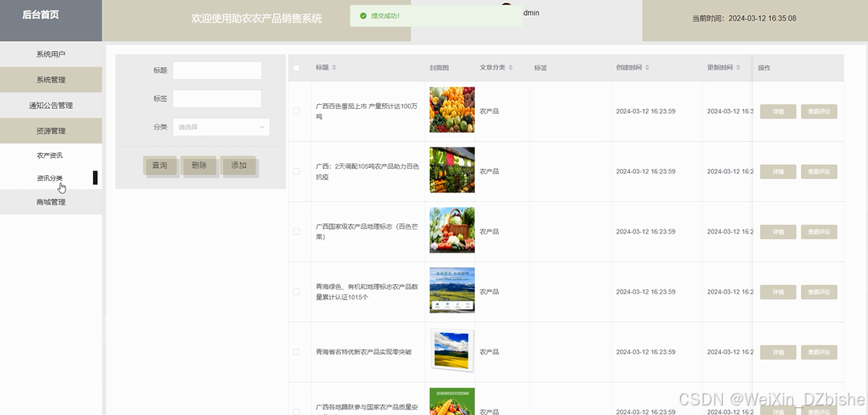Click the 查询 button
868x415 pixels.
pos(160,166)
